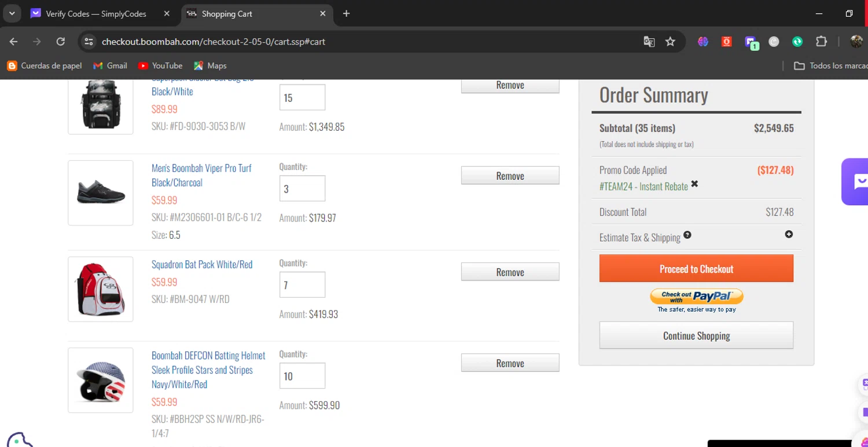Click the Continue Shopping button

(x=696, y=335)
